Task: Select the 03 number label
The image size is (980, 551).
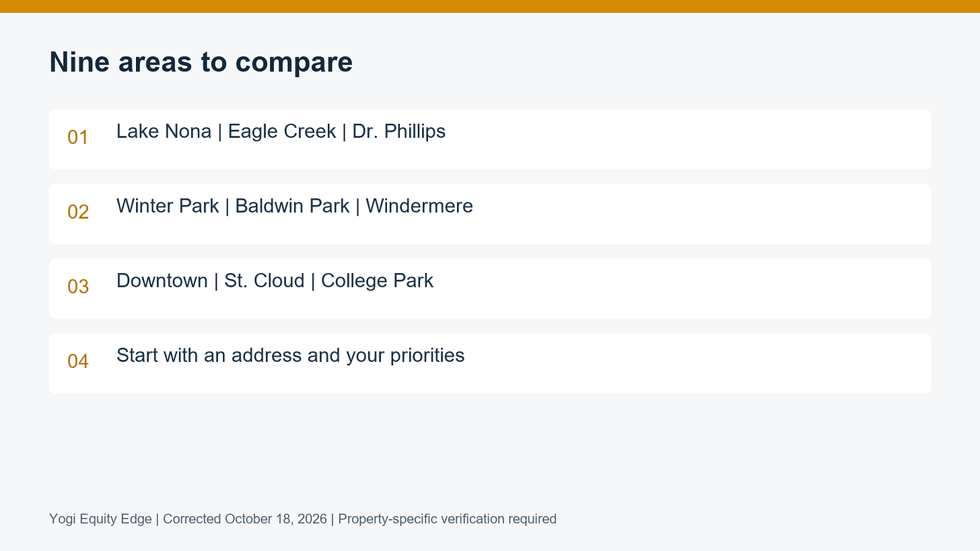Action: (x=78, y=287)
